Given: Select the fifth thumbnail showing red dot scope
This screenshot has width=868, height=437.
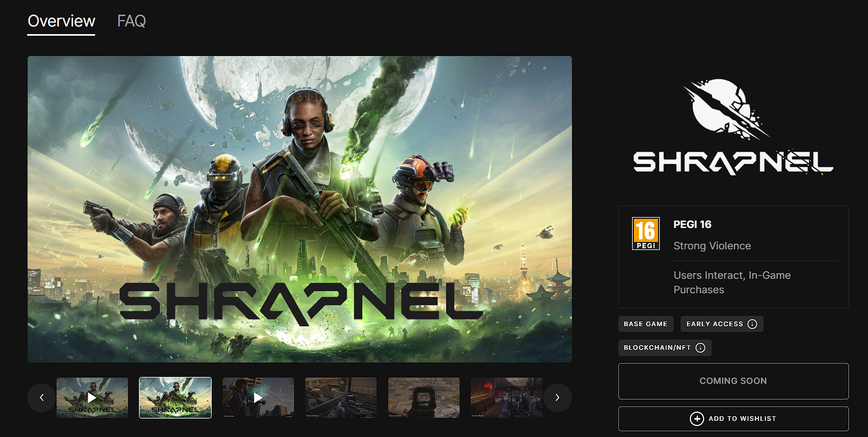Looking at the screenshot, I should (424, 398).
